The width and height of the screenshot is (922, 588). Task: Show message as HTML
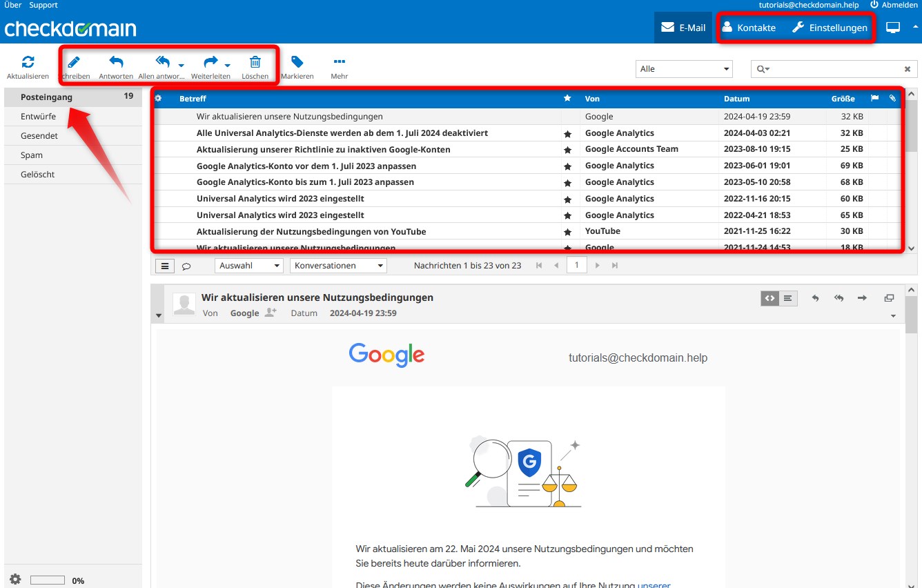point(769,298)
